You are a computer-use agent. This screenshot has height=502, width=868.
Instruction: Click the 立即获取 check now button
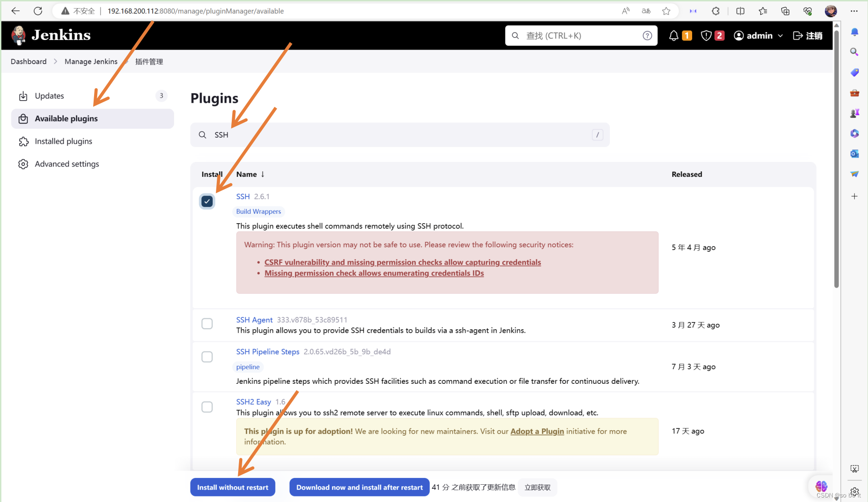pos(537,487)
